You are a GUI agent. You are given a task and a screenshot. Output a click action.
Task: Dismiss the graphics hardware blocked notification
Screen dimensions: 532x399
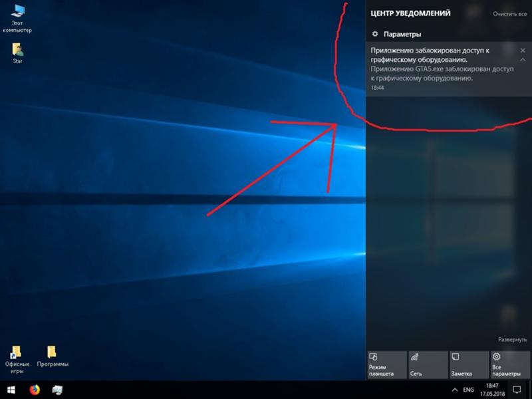523,51
